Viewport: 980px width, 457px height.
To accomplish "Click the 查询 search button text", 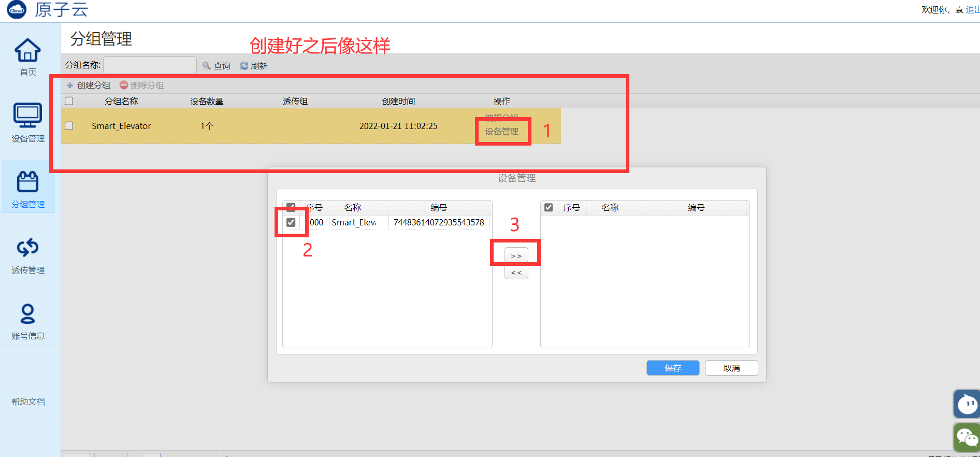I will (222, 66).
